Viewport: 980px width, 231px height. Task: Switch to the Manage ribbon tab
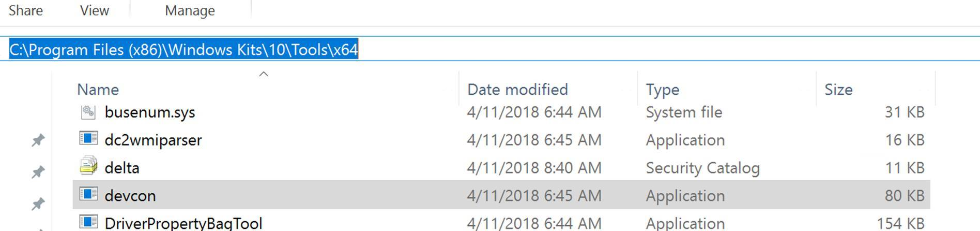point(190,10)
